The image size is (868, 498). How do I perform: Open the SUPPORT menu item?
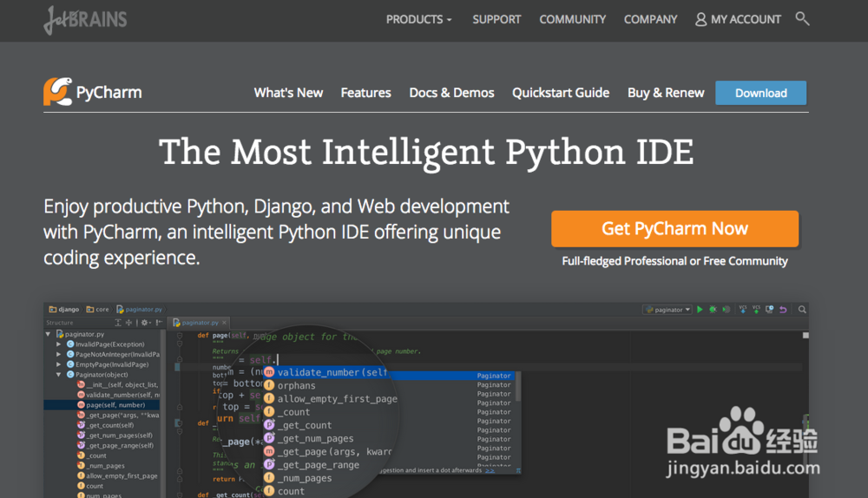tap(496, 19)
